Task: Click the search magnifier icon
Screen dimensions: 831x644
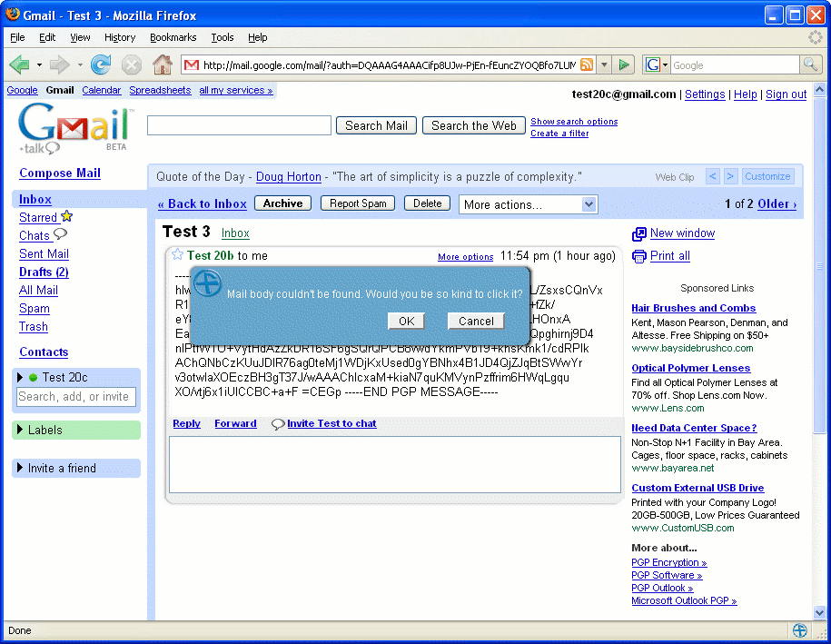Action: (810, 64)
